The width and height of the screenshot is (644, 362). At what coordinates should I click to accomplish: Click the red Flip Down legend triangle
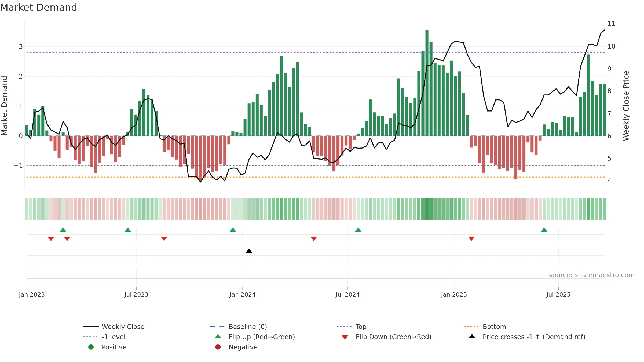pos(345,337)
